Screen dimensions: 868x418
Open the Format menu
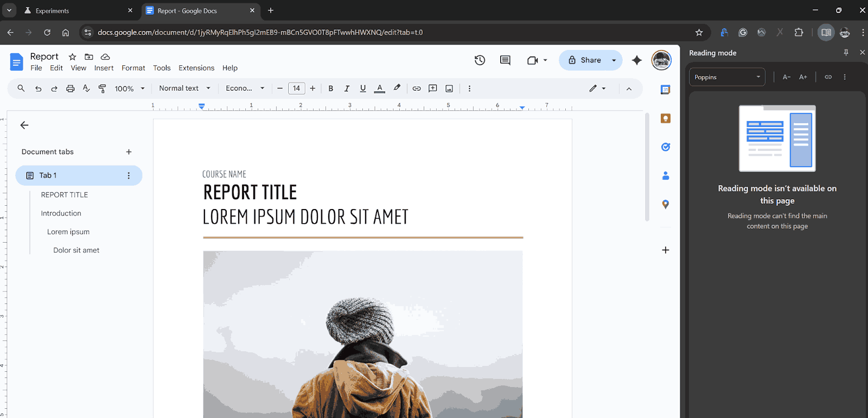(133, 68)
